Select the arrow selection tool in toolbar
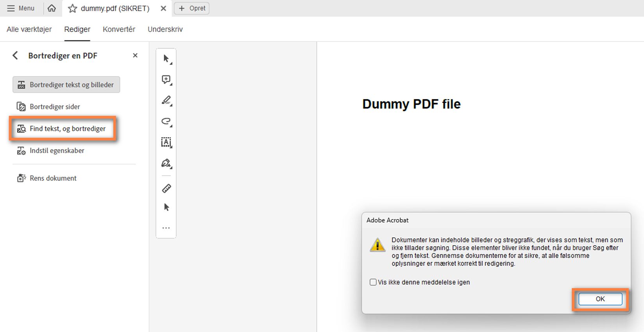644x332 pixels. click(x=166, y=59)
